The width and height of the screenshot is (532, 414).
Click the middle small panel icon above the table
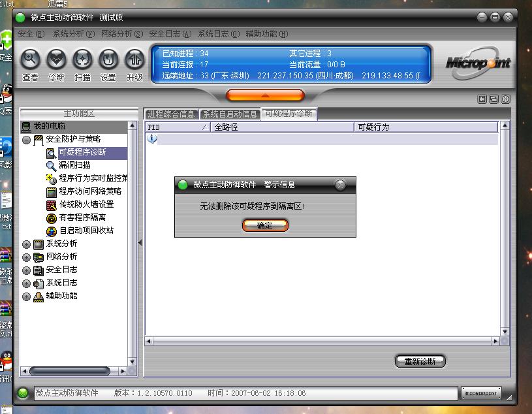pyautogui.click(x=493, y=99)
